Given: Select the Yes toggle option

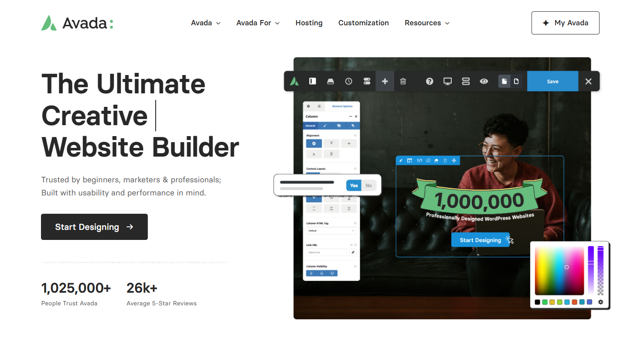Looking at the screenshot, I should coord(354,185).
